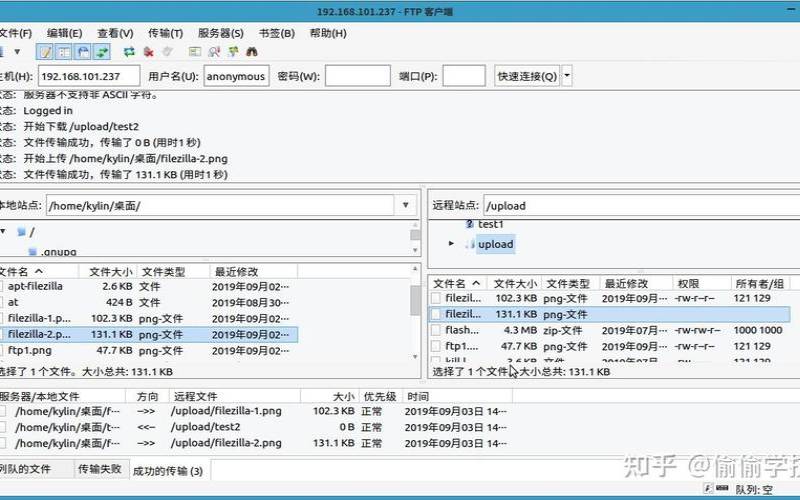Screen dimensions: 800x500
Task: Toggle the transfer queue display icon
Action: click(x=102, y=52)
